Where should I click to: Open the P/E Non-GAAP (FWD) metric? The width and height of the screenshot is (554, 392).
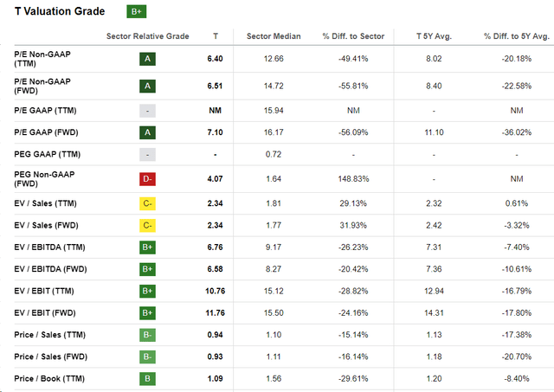(x=43, y=86)
